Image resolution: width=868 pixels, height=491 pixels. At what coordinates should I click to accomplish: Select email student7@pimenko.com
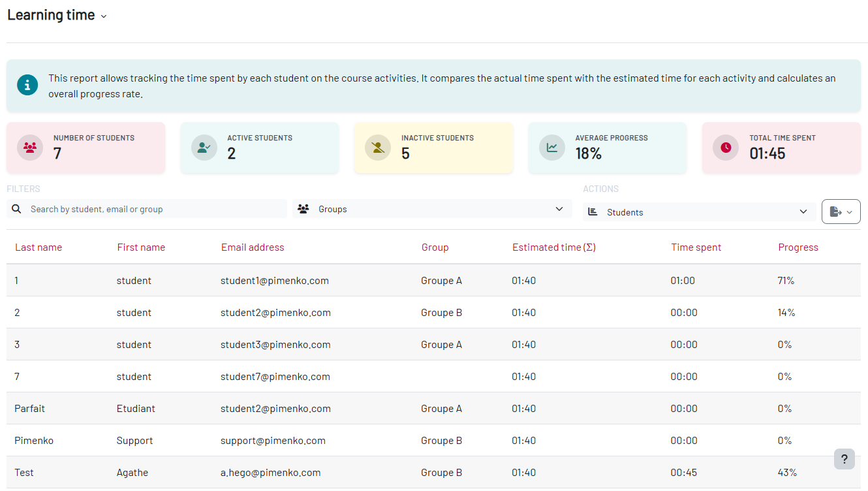[x=275, y=377]
